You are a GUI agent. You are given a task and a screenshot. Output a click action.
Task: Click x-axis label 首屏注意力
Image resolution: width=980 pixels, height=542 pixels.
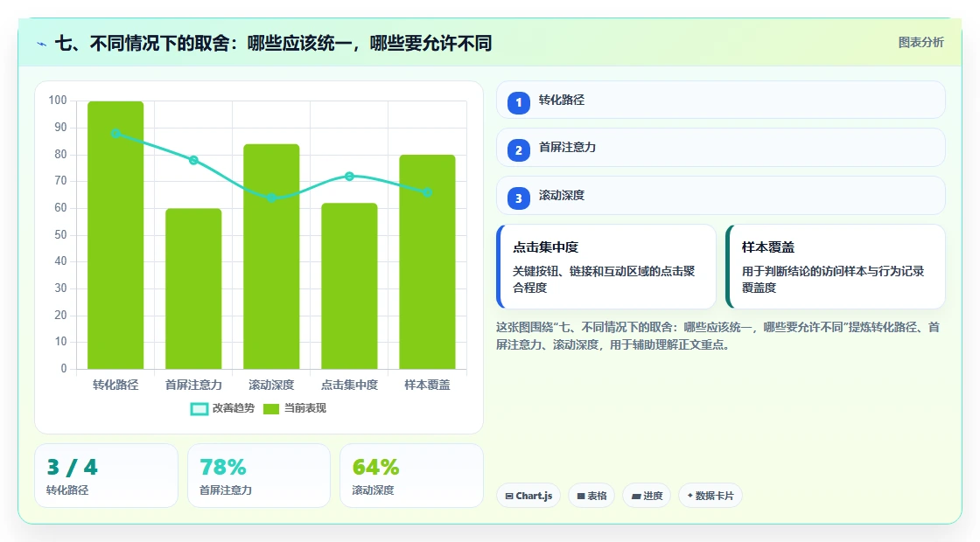pyautogui.click(x=193, y=386)
